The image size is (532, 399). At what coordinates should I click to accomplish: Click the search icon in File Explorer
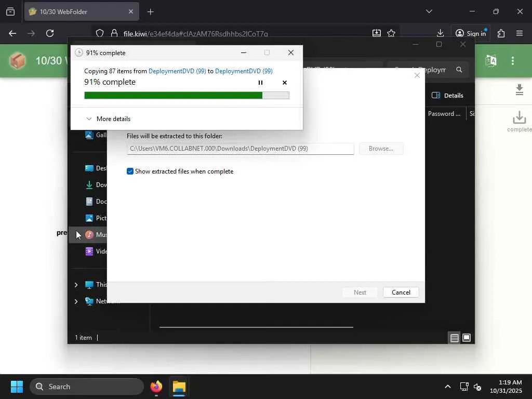[x=459, y=70]
